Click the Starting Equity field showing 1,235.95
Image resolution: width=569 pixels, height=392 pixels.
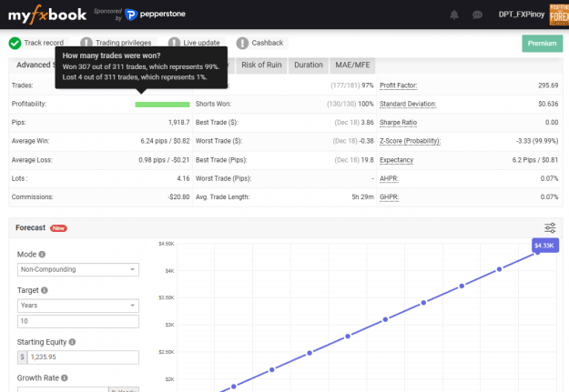[x=83, y=357]
